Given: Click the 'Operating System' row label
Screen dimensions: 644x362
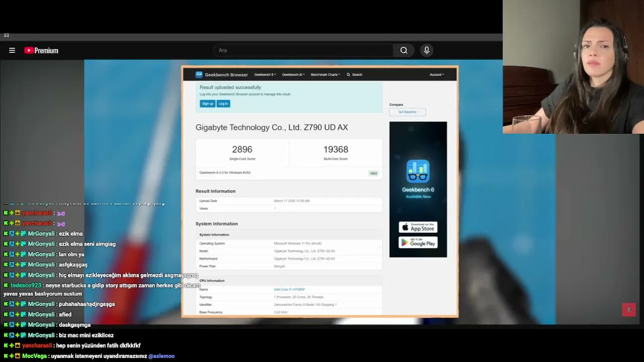Looking at the screenshot, I should point(212,243).
